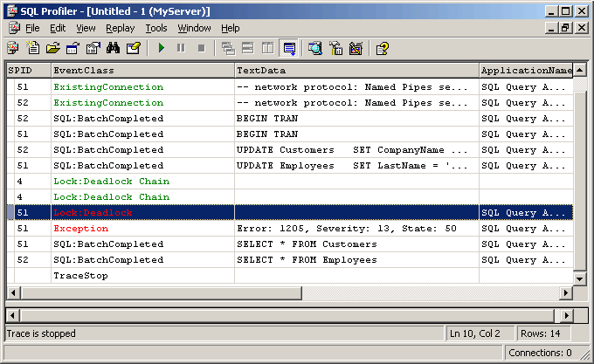Open the View menu
The height and width of the screenshot is (364, 594).
point(86,29)
